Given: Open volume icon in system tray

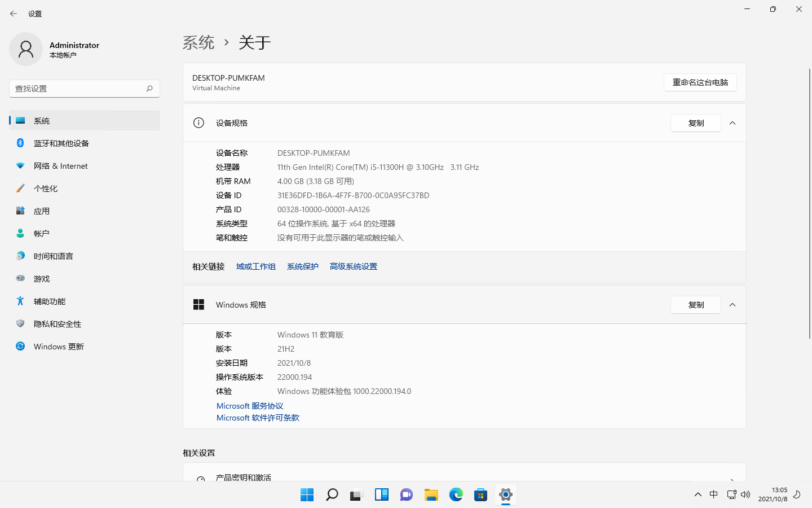Looking at the screenshot, I should [x=745, y=494].
